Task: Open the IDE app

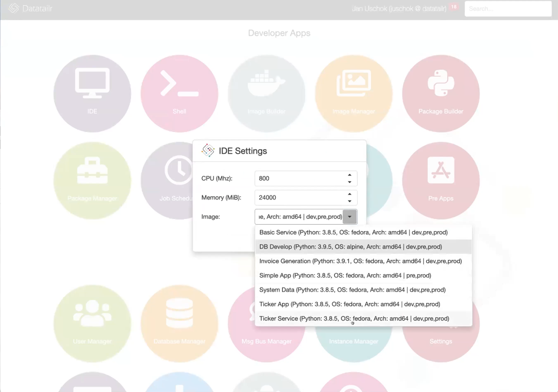Action: click(x=92, y=93)
